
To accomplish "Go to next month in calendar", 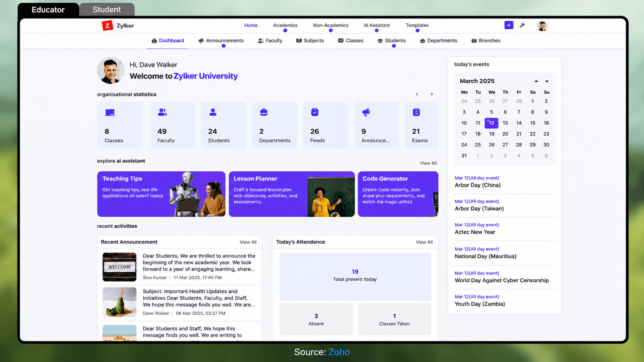I will (547, 81).
